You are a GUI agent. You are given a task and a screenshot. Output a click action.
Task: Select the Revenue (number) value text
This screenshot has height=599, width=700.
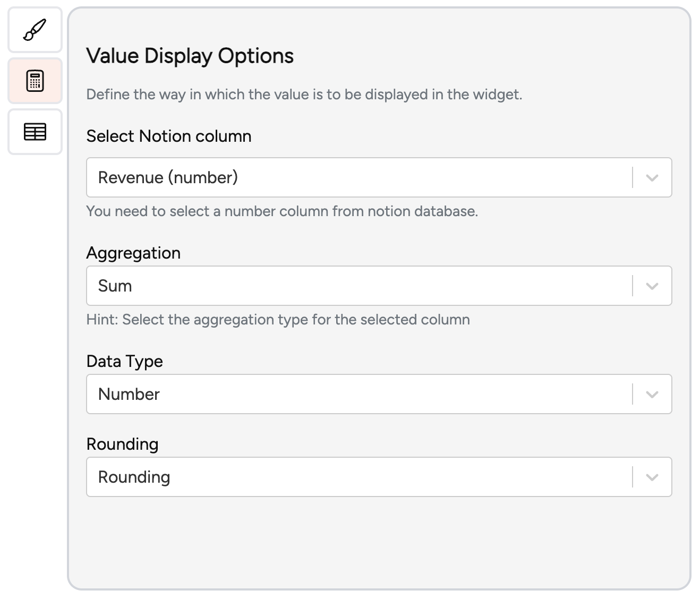[x=168, y=177]
